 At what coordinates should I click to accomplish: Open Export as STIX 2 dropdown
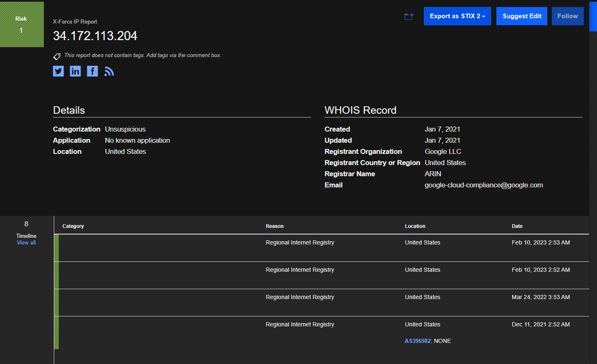[x=457, y=16]
